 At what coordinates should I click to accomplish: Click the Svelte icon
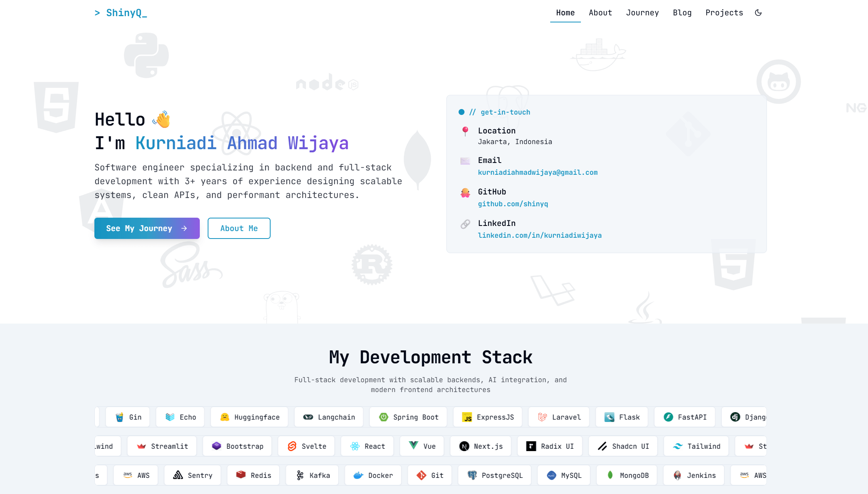coord(292,446)
